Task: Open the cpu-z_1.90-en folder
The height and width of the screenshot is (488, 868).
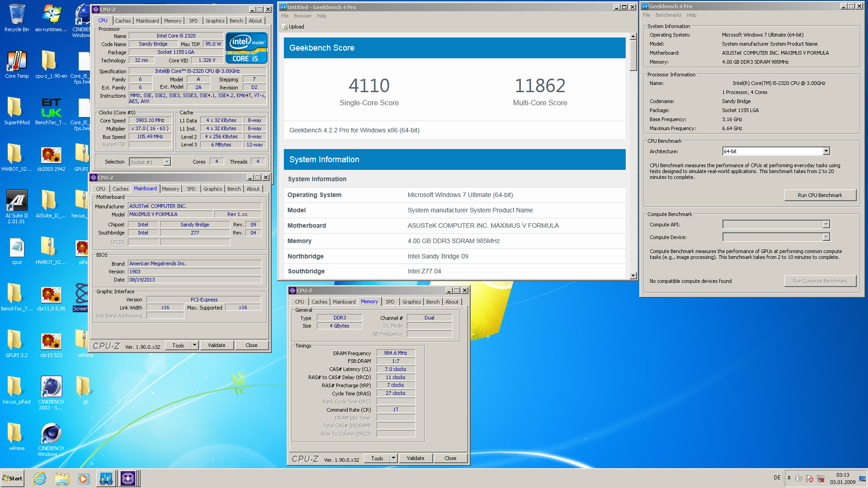Action: (x=51, y=65)
